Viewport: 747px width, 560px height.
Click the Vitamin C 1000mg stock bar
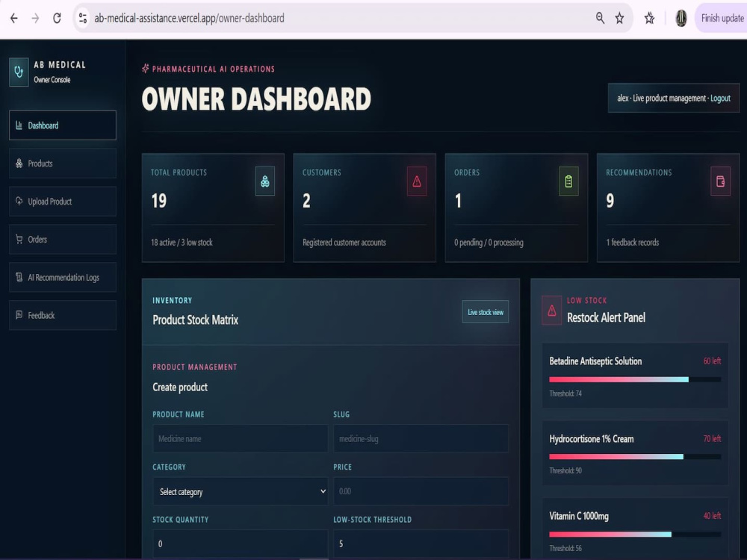coord(634,535)
